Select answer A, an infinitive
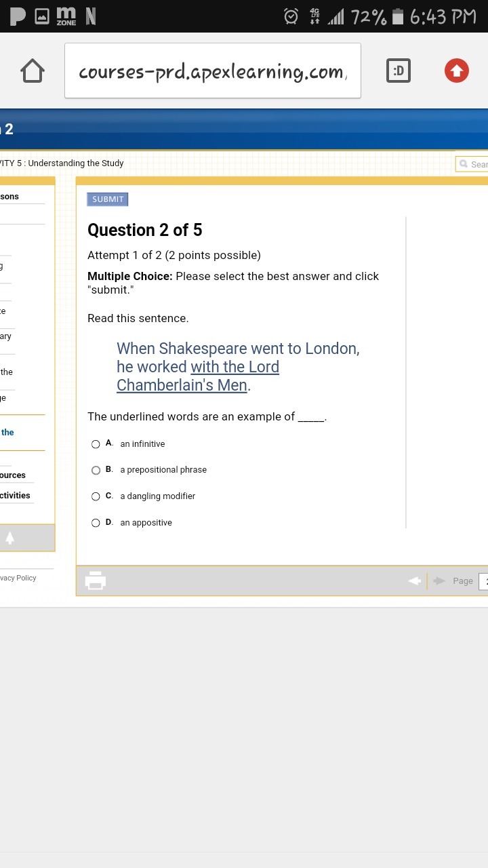The height and width of the screenshot is (868, 488). (96, 444)
